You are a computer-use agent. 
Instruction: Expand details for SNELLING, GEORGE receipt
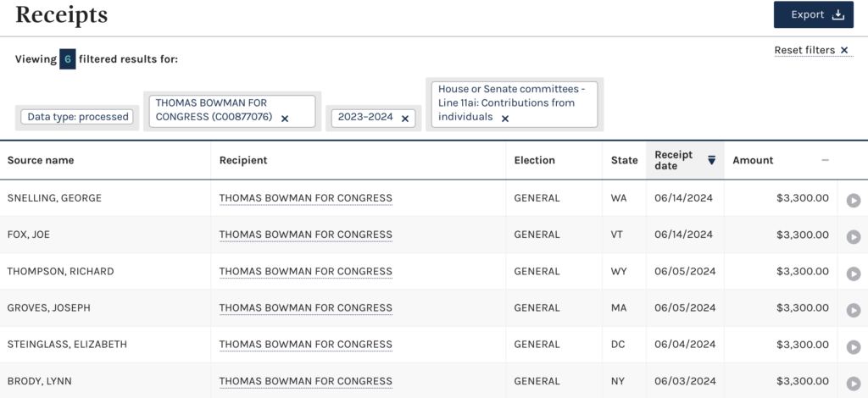coord(853,200)
